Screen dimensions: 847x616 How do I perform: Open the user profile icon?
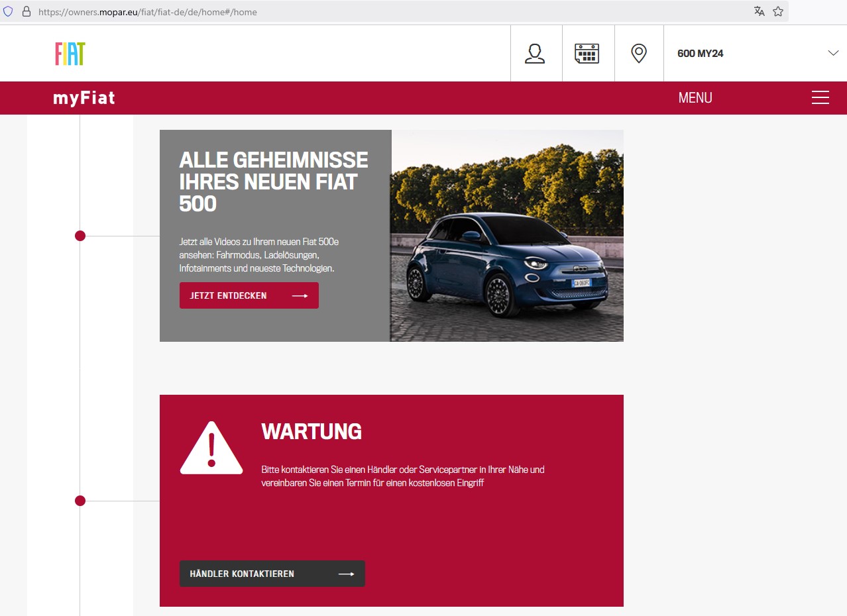click(534, 54)
